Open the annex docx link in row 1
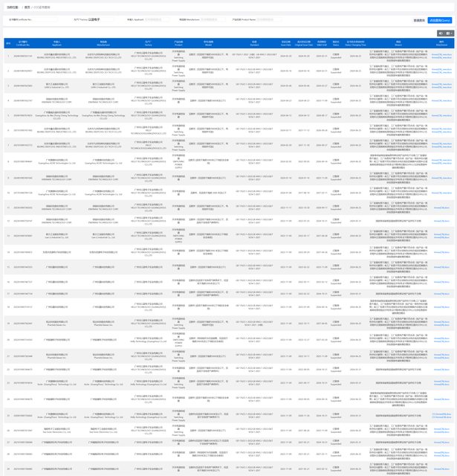This screenshot has width=457, height=476. pyautogui.click(x=441, y=55)
